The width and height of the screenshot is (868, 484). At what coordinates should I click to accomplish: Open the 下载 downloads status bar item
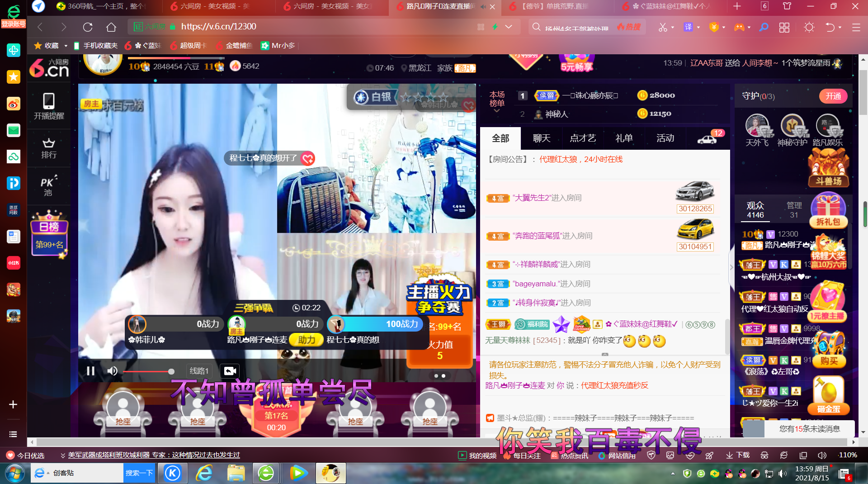[x=738, y=455]
